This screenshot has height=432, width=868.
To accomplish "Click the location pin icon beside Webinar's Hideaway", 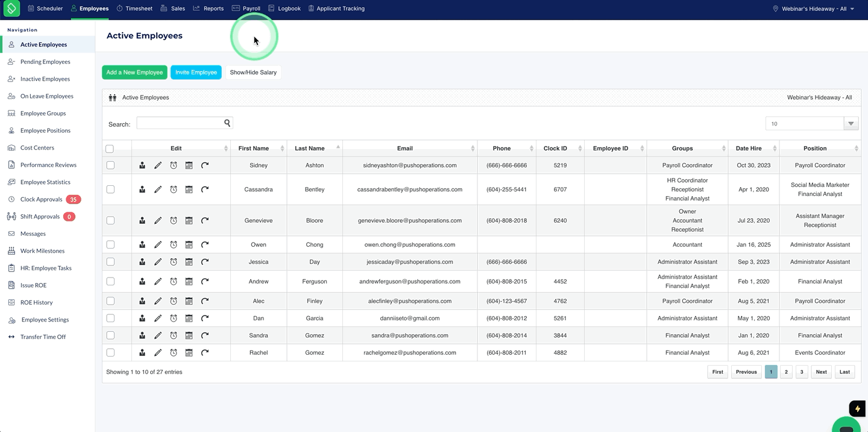I will pos(776,9).
